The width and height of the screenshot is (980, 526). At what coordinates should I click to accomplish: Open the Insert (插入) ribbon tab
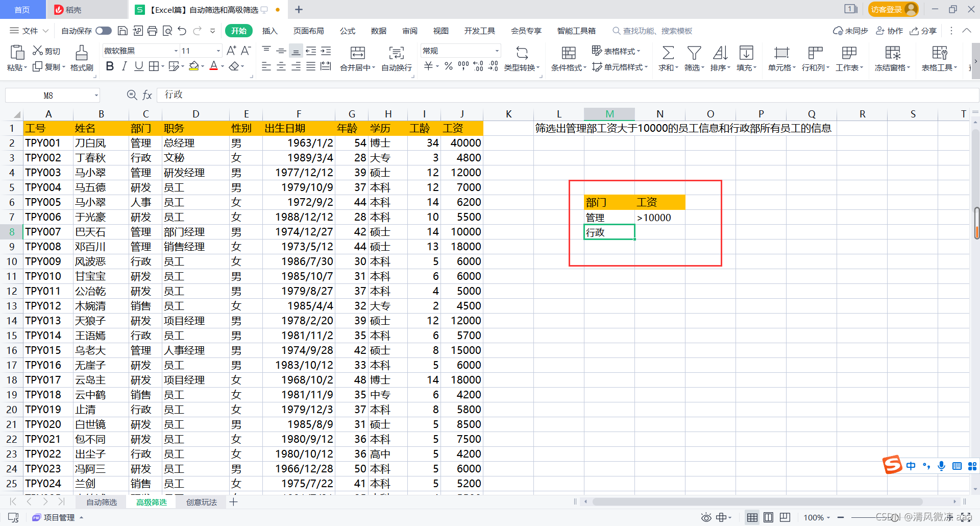(x=269, y=31)
